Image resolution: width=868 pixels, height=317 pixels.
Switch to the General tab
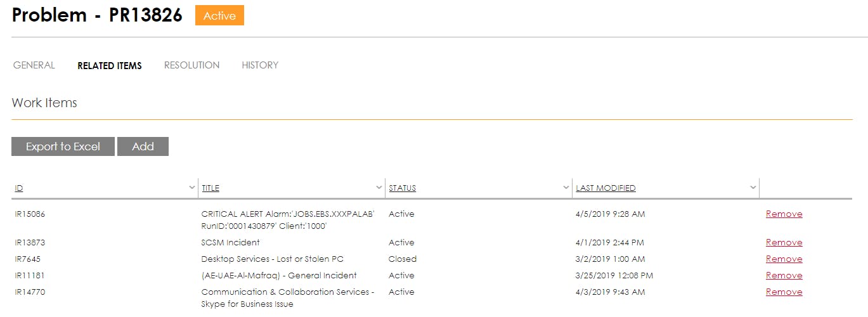click(34, 65)
